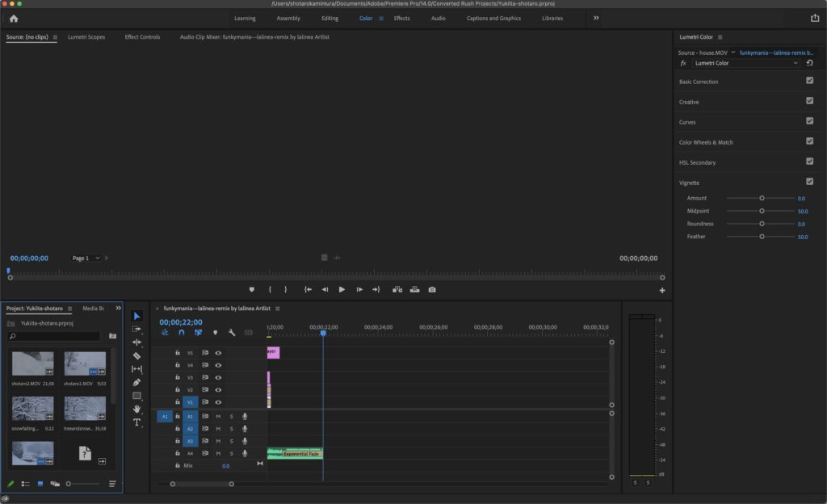827x504 pixels.
Task: Open the Lumetri Color effect dropdown
Action: [745, 63]
